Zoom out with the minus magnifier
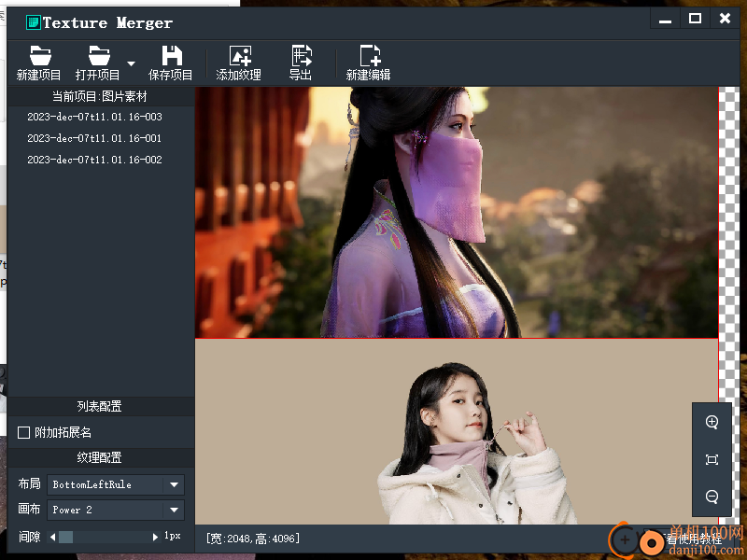The image size is (747, 560). (712, 497)
